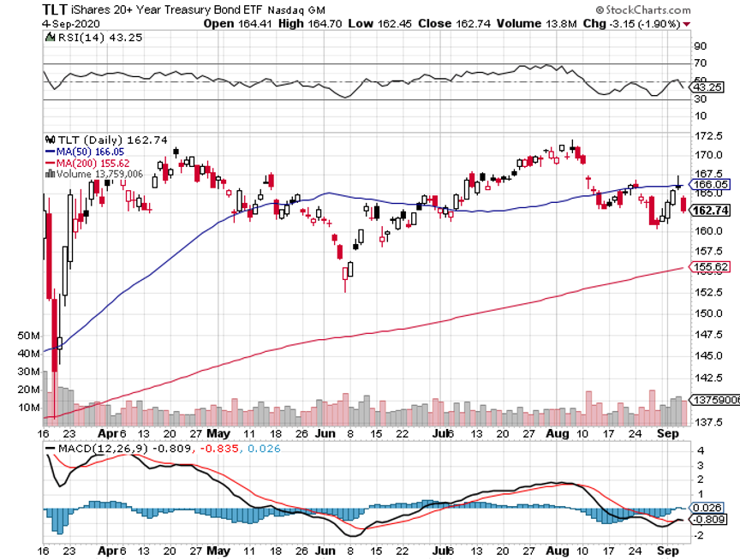The image size is (740, 560).
Task: Click the Open 164.41 value
Action: coord(238,24)
